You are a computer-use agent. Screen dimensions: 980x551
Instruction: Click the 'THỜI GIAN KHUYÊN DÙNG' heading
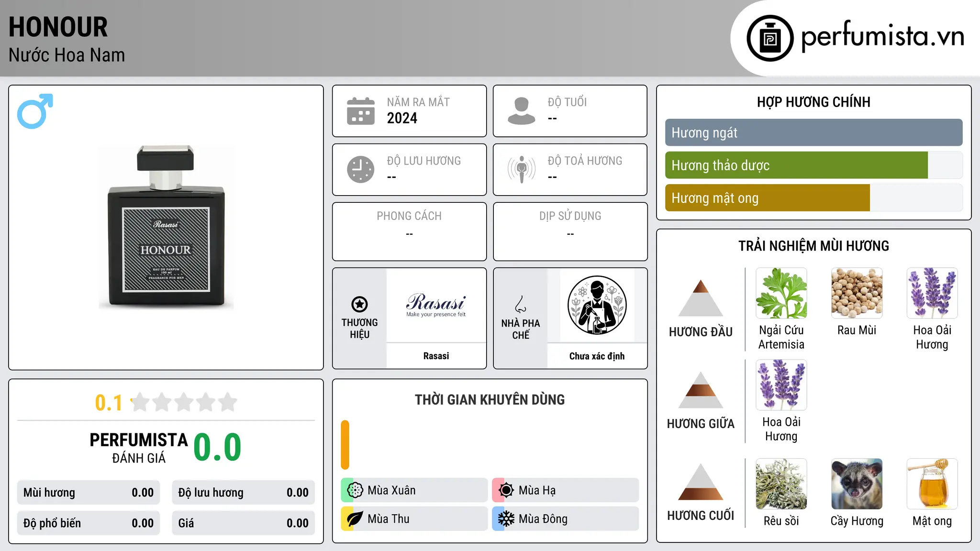click(490, 399)
